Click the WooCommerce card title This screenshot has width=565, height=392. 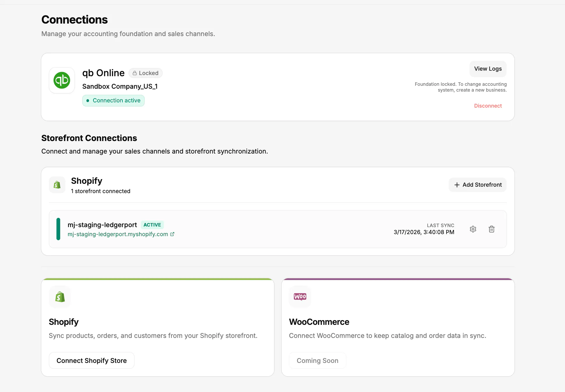319,322
